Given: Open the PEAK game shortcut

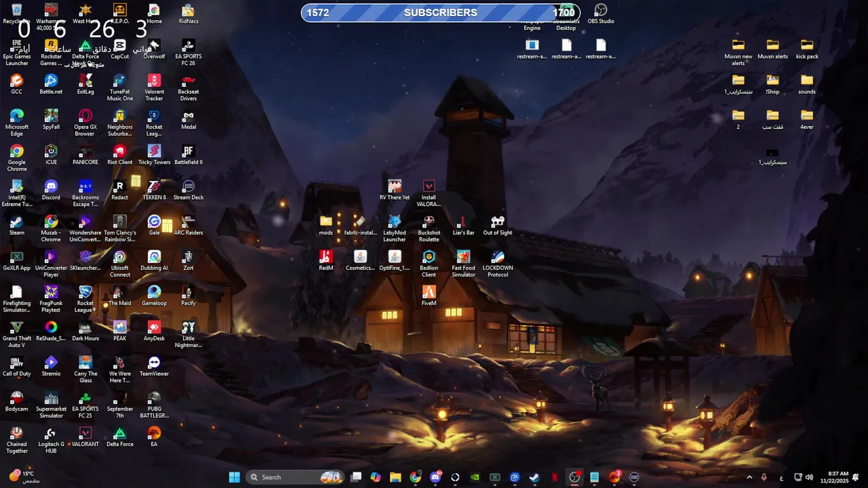Looking at the screenshot, I should pos(120,331).
